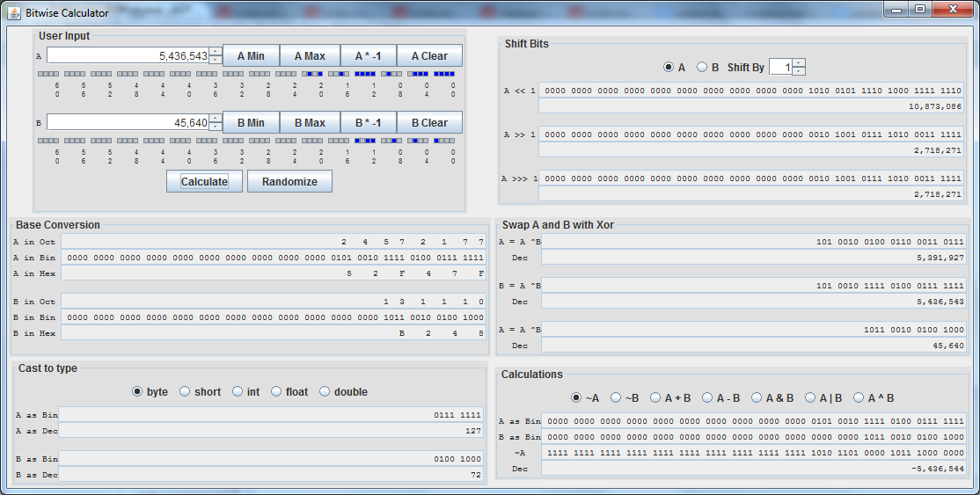
Task: Select the double cast type radio
Action: tap(325, 392)
